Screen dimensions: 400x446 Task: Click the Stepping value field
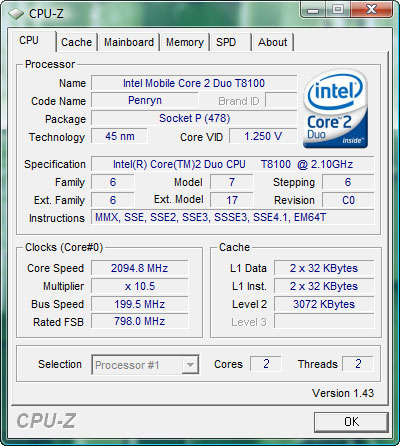click(x=348, y=182)
